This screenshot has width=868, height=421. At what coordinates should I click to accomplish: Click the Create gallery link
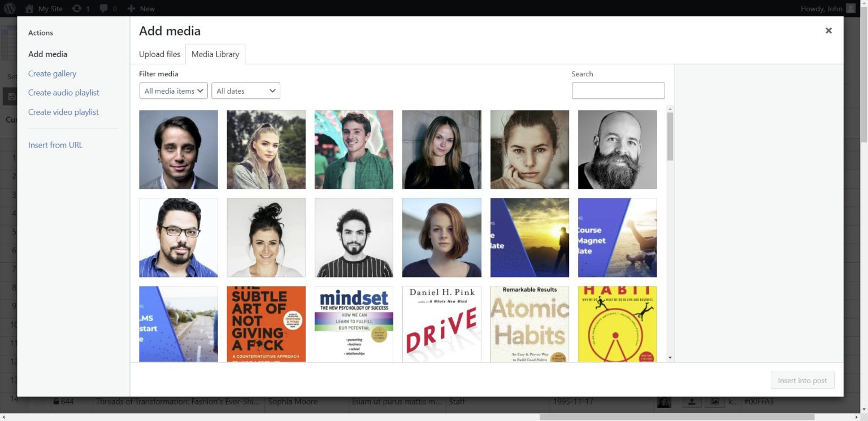(52, 73)
